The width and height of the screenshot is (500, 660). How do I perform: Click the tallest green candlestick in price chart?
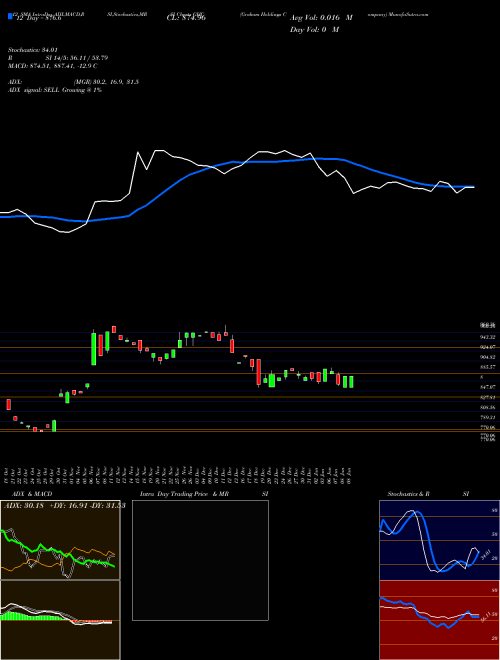[94, 349]
